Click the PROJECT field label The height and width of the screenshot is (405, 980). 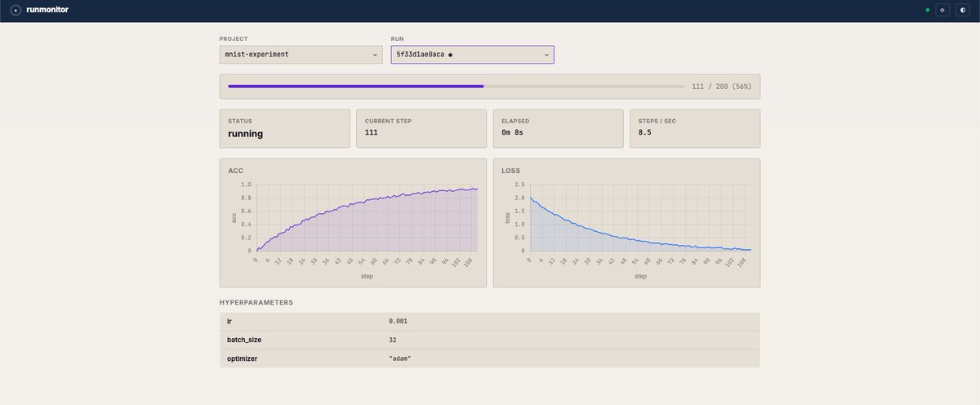tap(234, 38)
